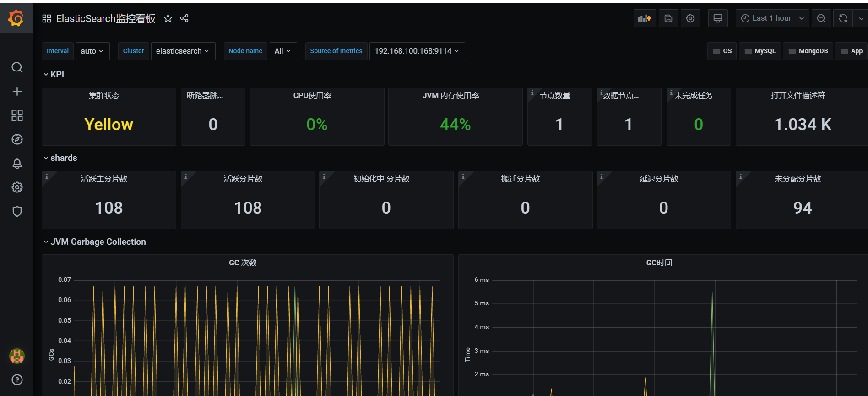Collapse the shards row
The width and height of the screenshot is (868, 396).
[60, 158]
